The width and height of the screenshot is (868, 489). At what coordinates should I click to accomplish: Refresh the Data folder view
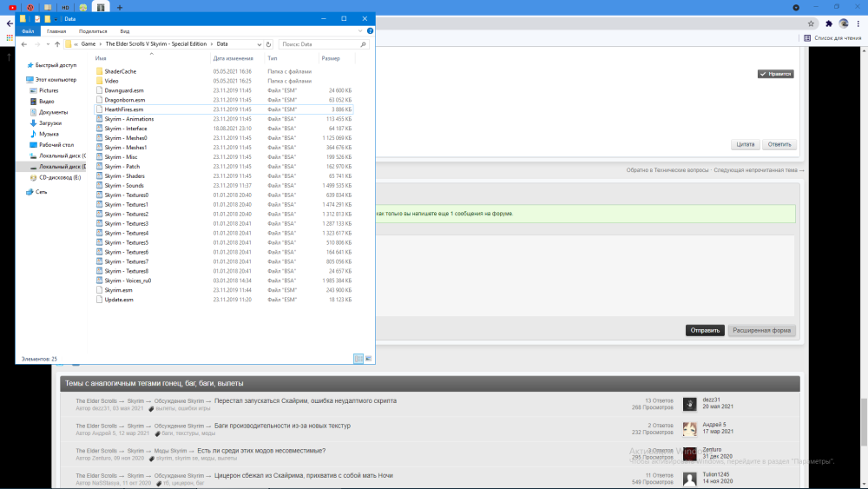click(x=268, y=44)
